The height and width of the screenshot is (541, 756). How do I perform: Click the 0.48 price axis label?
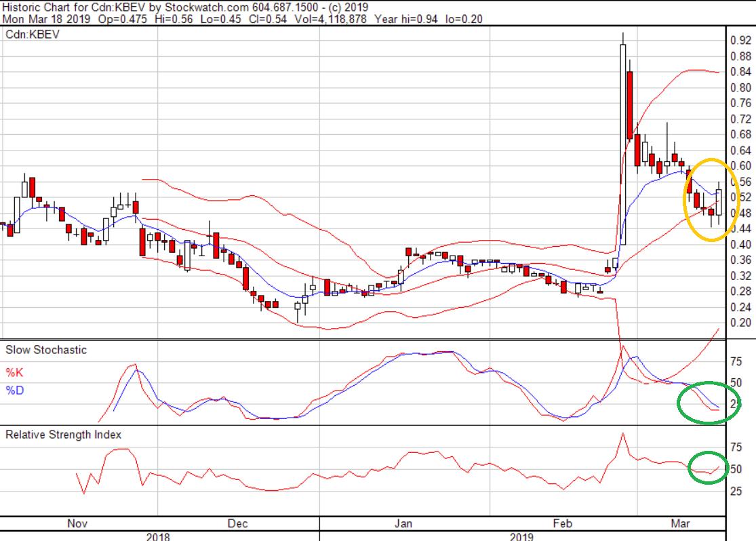click(740, 213)
